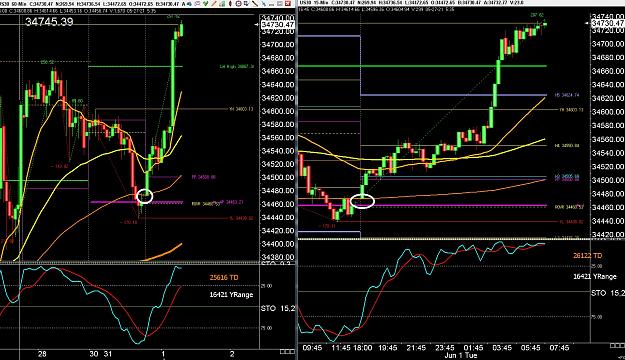Click the green checkmark toolbar icon
The image size is (625, 360).
click(x=206, y=4)
